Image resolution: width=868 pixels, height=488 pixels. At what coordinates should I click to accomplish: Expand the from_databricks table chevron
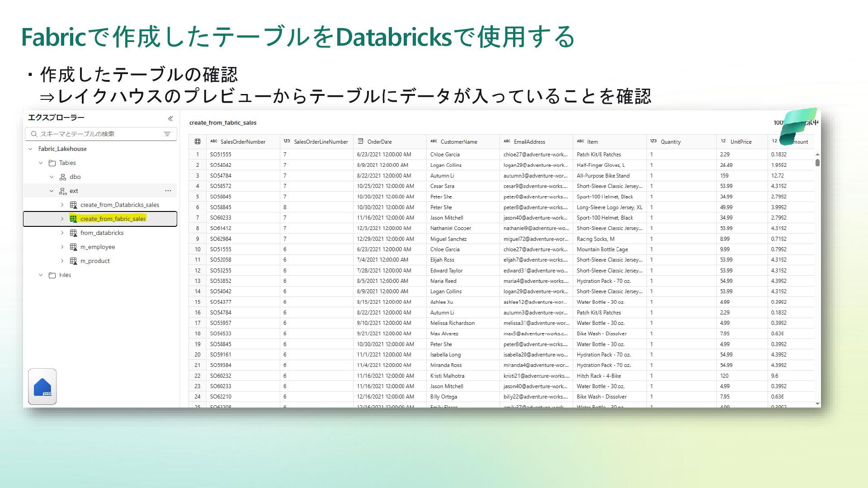[62, 233]
